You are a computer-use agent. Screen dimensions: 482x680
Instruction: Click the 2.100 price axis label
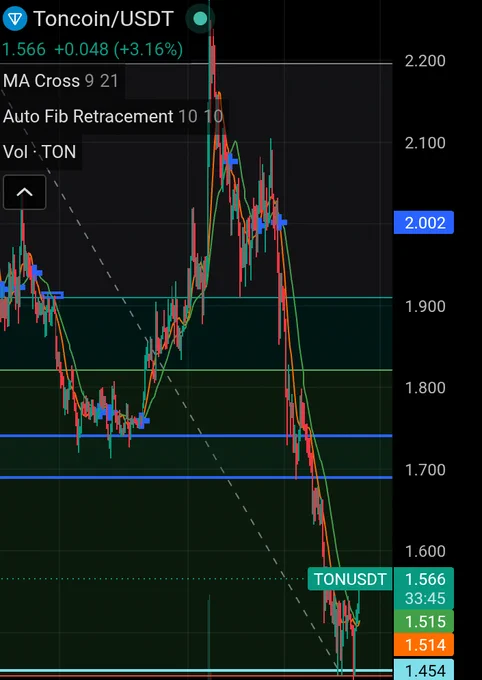pyautogui.click(x=425, y=143)
